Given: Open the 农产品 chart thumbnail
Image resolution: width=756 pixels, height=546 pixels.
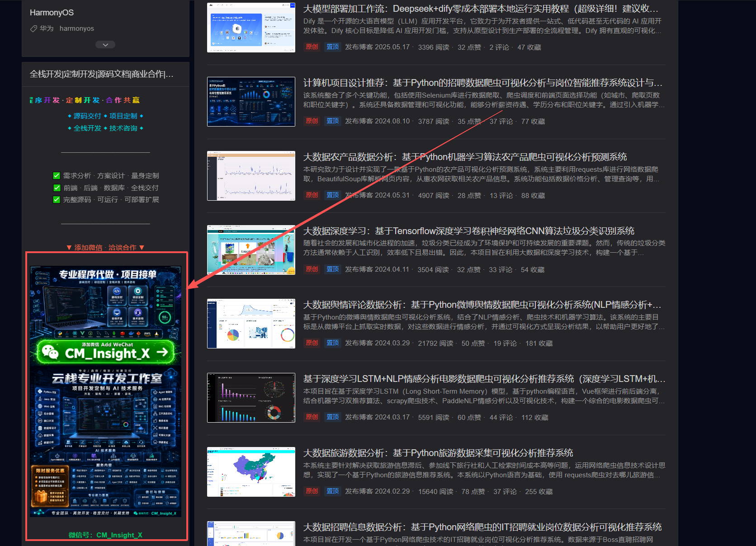Looking at the screenshot, I should pyautogui.click(x=251, y=176).
